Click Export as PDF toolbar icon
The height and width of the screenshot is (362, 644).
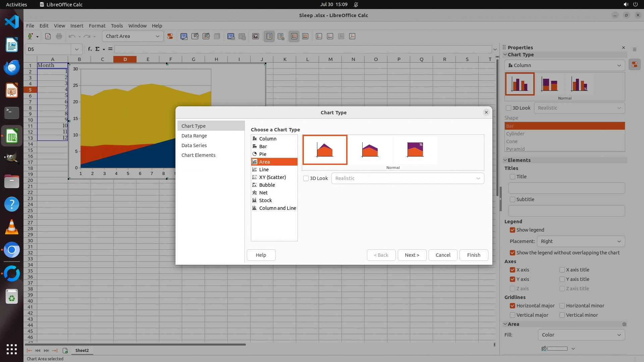coord(48,36)
